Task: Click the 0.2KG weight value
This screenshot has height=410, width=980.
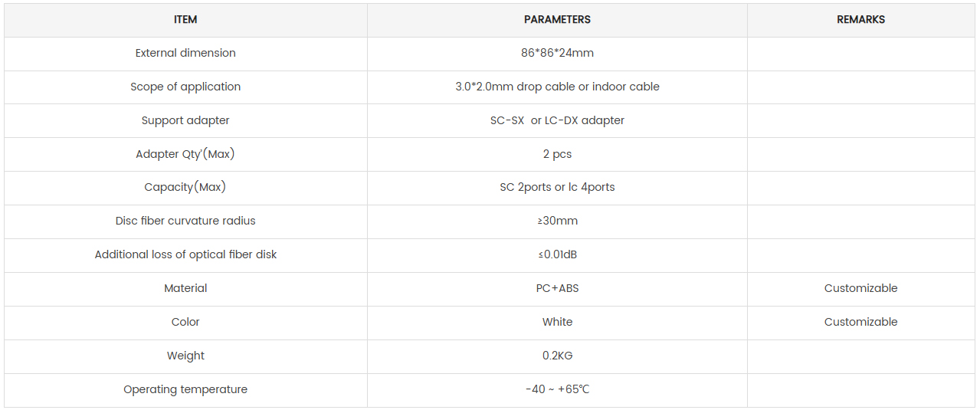Action: [x=557, y=356]
